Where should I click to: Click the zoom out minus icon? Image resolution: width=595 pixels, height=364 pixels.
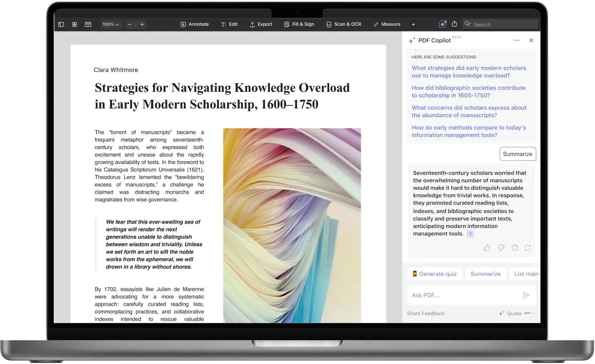click(129, 25)
